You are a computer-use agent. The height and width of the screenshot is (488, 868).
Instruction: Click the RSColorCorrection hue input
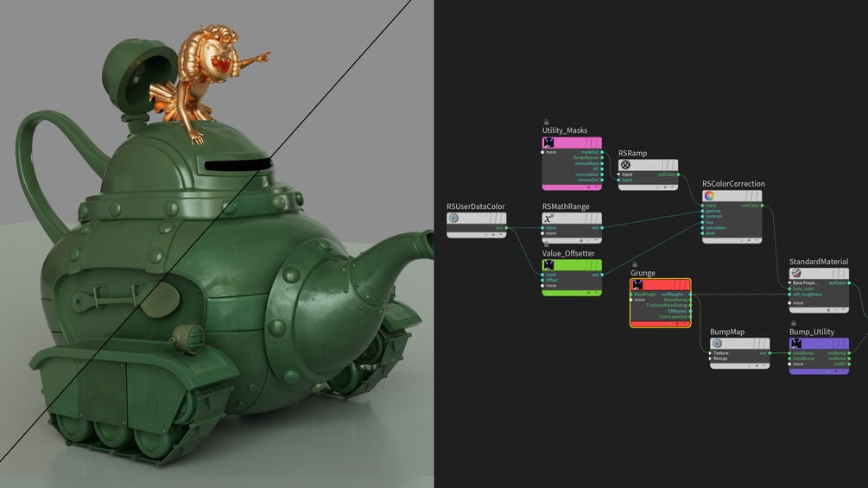point(703,222)
